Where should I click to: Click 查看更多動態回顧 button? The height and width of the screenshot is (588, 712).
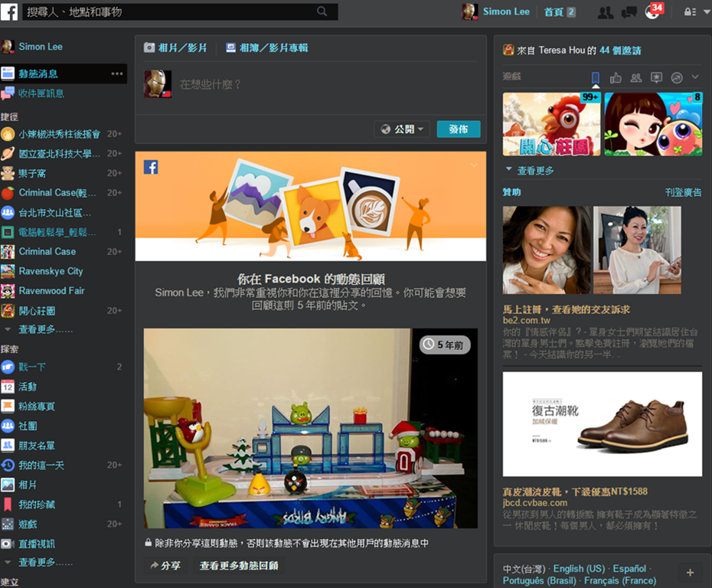pyautogui.click(x=239, y=565)
